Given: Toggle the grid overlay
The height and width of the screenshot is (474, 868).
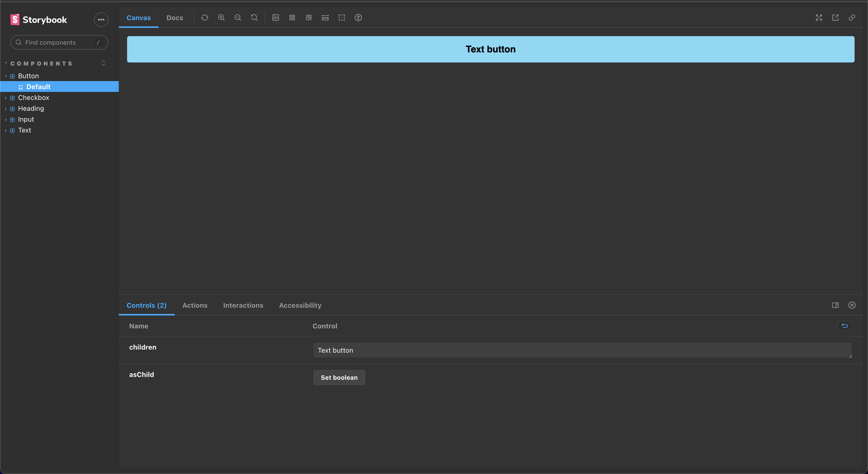Looking at the screenshot, I should click(292, 18).
